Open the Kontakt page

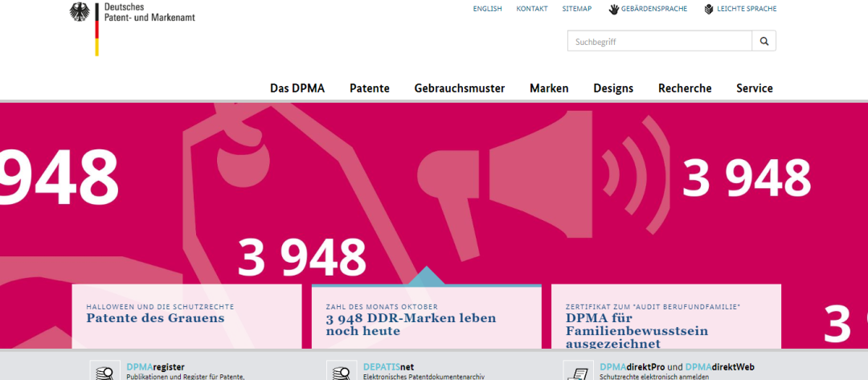[x=532, y=9]
